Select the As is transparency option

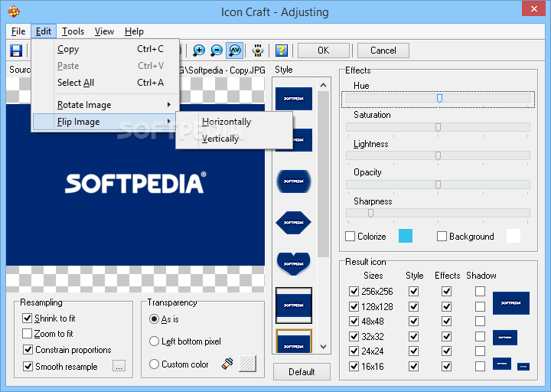coord(154,318)
